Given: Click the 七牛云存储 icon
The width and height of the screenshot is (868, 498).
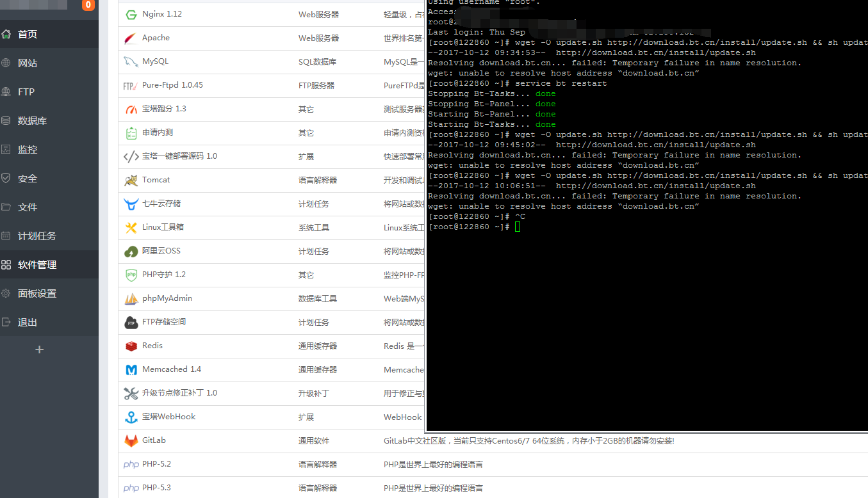Looking at the screenshot, I should 131,204.
